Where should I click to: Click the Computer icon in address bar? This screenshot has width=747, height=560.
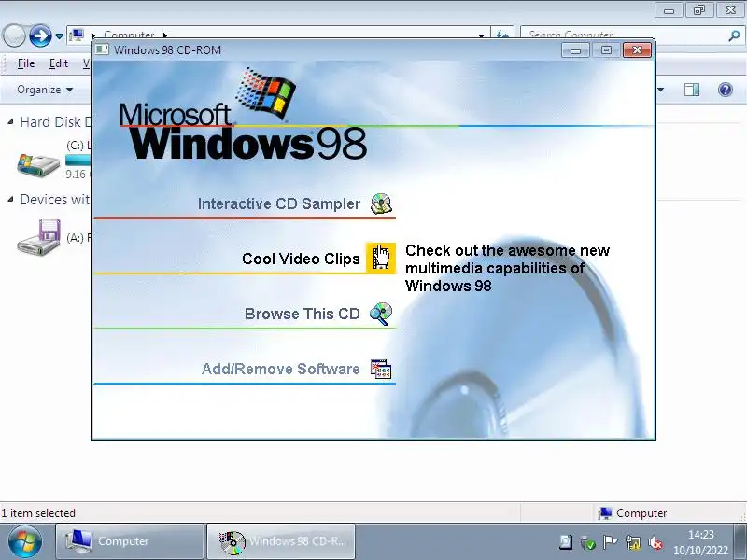(x=77, y=35)
